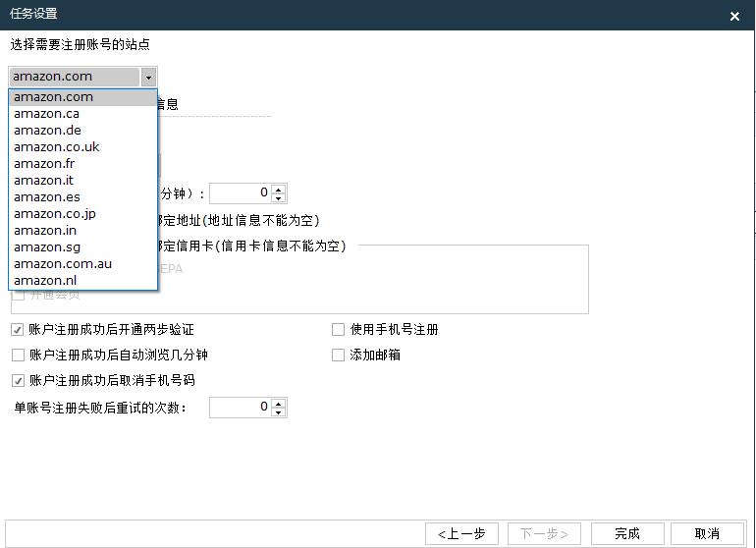Choose amazon.ca from the site list

coord(82,114)
